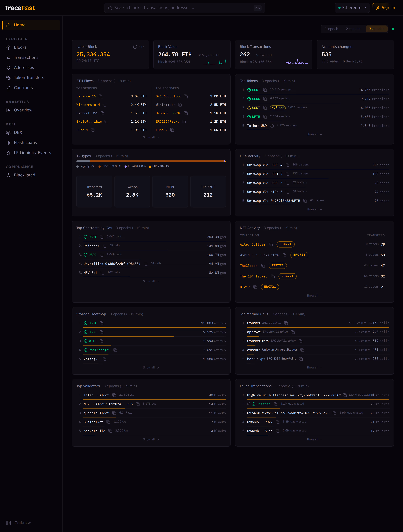The image size is (403, 532).
Task: Open the Luno 1 sender link
Action: [x=82, y=130]
